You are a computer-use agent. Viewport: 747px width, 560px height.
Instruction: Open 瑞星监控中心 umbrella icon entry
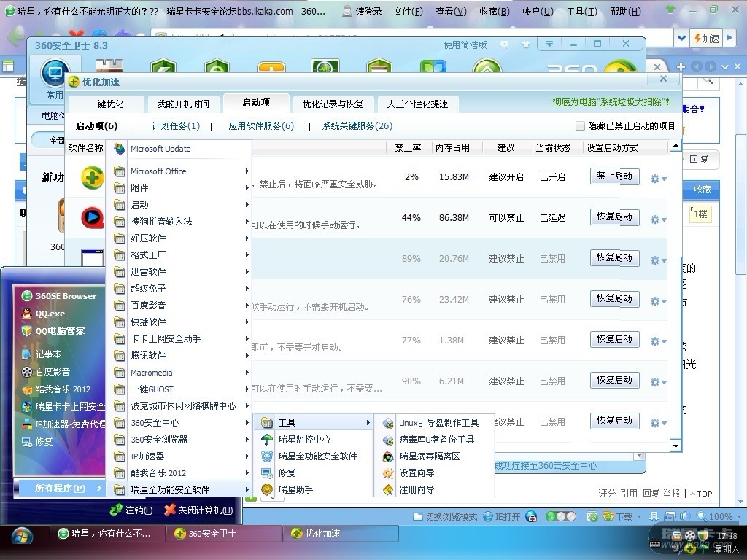pos(303,440)
